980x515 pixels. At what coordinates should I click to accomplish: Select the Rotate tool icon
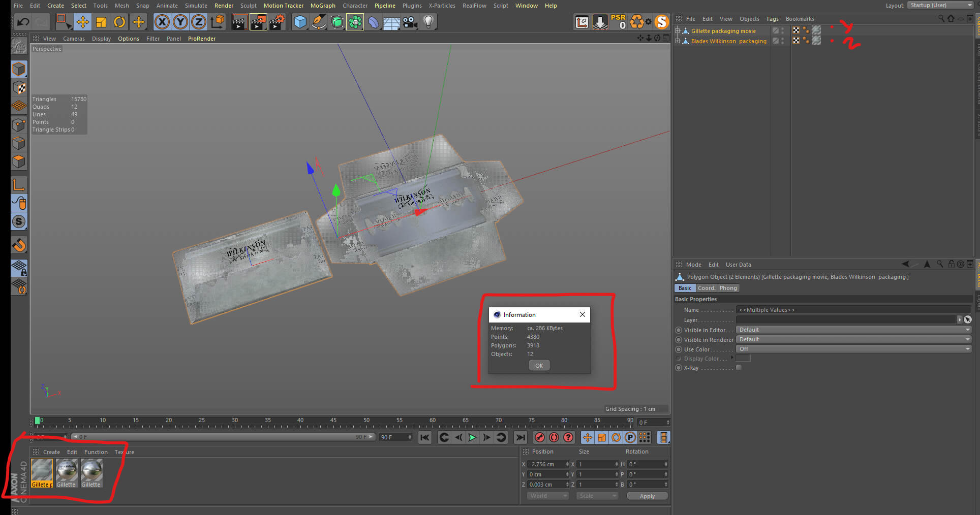[x=119, y=22]
